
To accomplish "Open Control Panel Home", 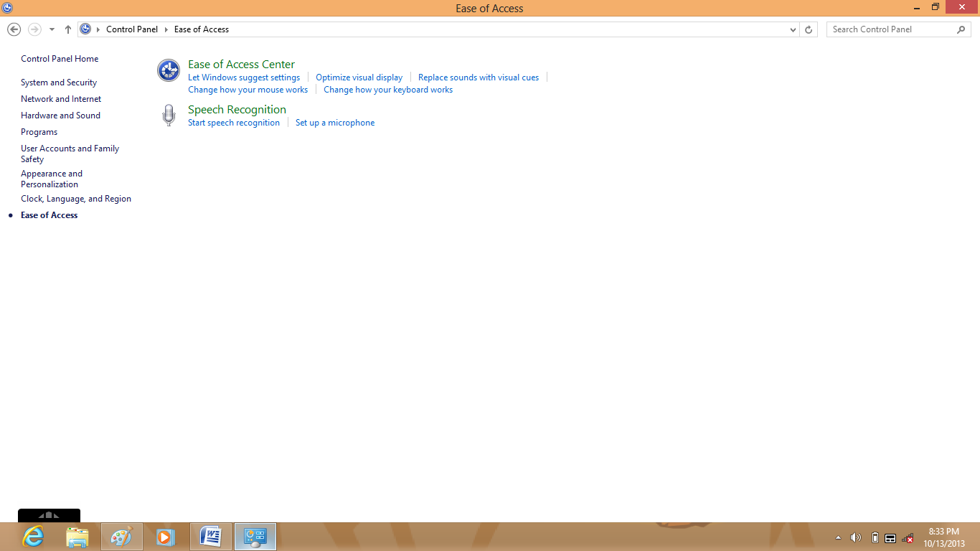I will point(60,59).
